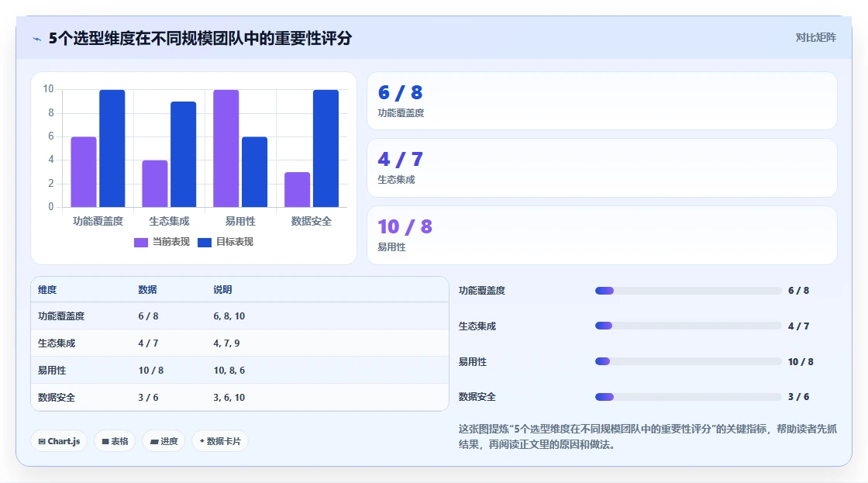Click the 说明 column header
The height and width of the screenshot is (483, 868).
click(222, 290)
